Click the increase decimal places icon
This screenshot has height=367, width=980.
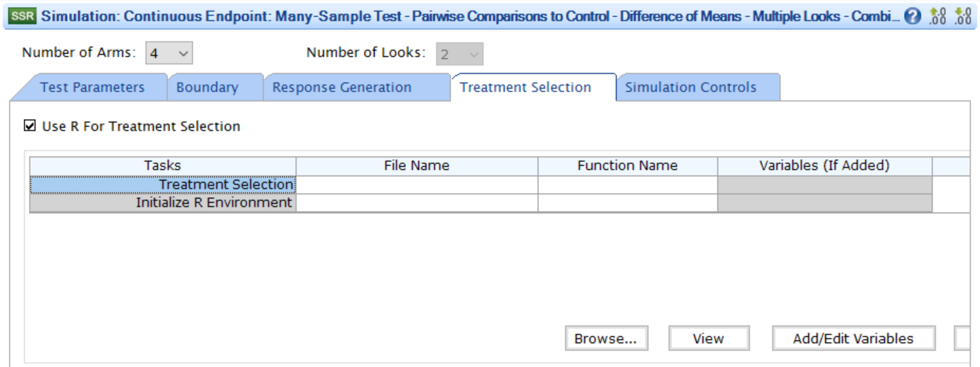point(938,16)
